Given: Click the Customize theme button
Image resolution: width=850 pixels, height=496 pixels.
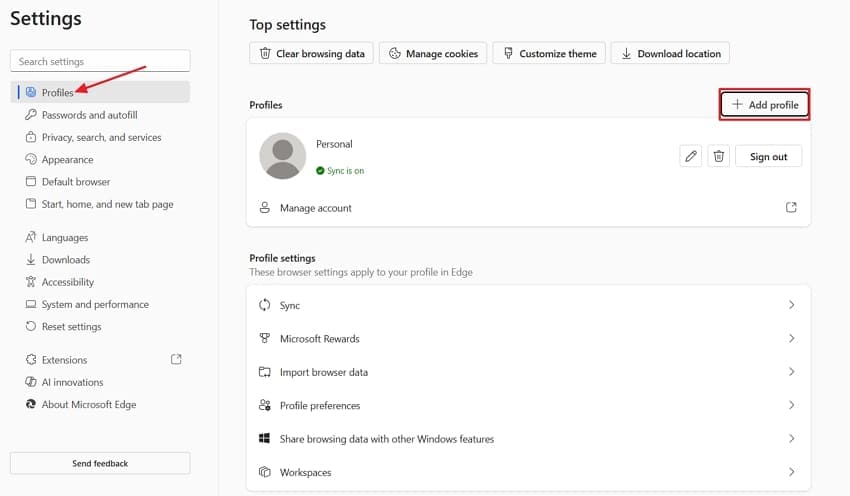Looking at the screenshot, I should click(549, 53).
